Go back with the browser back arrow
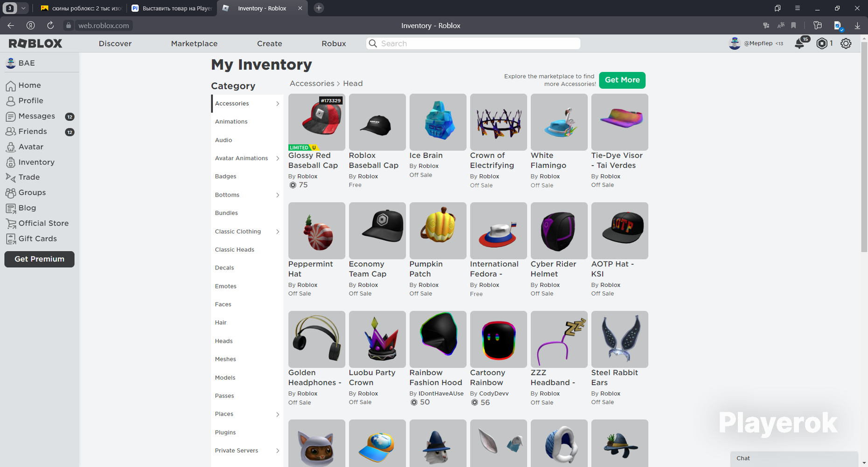The image size is (868, 467). pos(11,26)
